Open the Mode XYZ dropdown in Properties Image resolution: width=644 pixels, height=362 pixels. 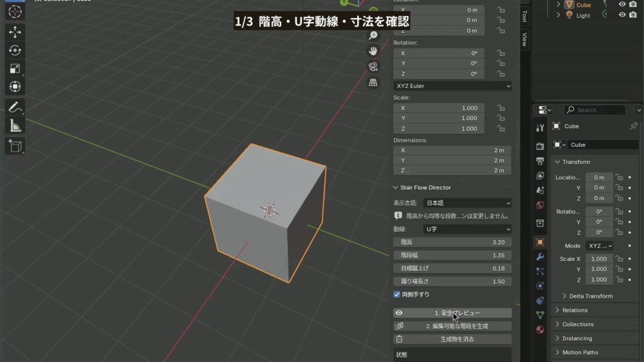click(599, 246)
